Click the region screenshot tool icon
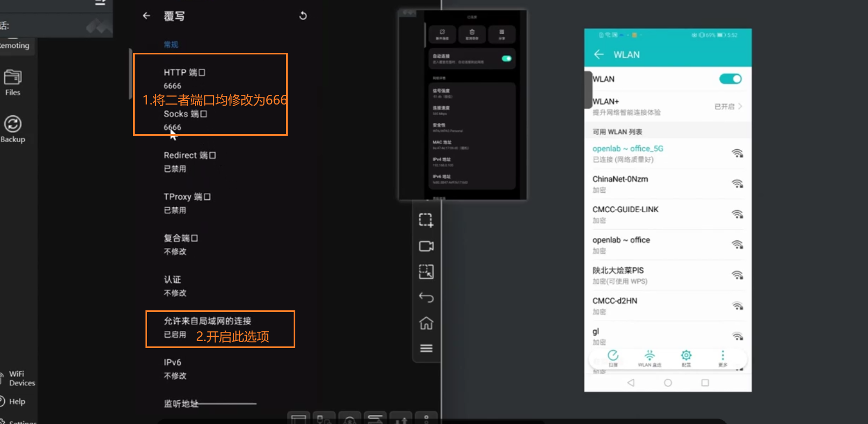Screen dimensions: 868x424 pos(426,220)
